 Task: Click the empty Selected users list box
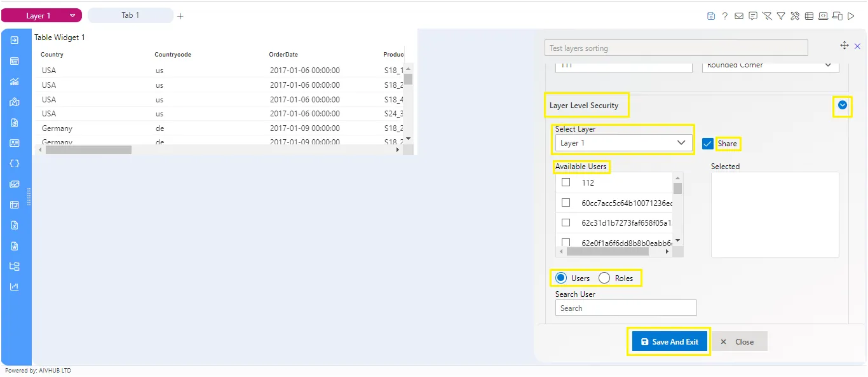point(775,214)
